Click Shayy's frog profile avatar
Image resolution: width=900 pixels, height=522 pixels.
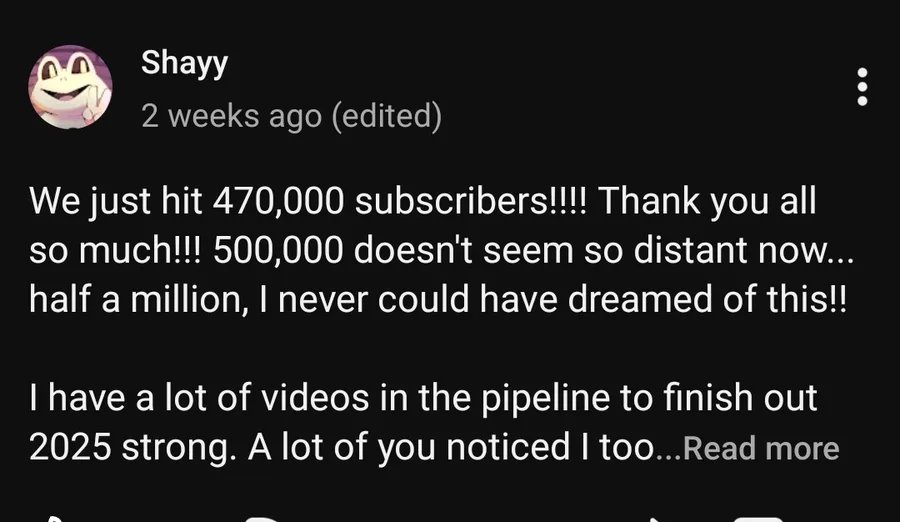[69, 88]
